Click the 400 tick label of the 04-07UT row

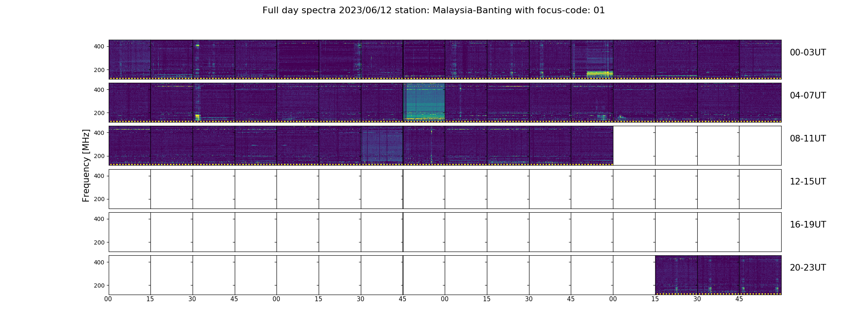pyautogui.click(x=99, y=90)
